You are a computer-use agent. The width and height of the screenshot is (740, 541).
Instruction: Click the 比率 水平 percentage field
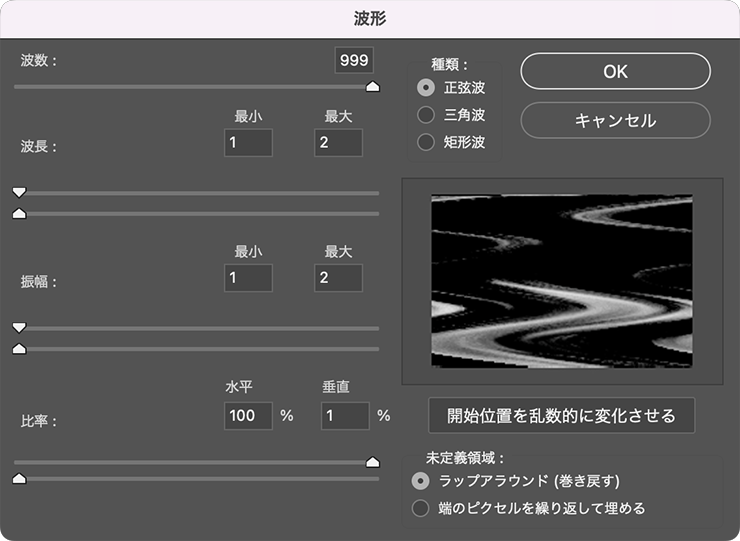tap(248, 416)
